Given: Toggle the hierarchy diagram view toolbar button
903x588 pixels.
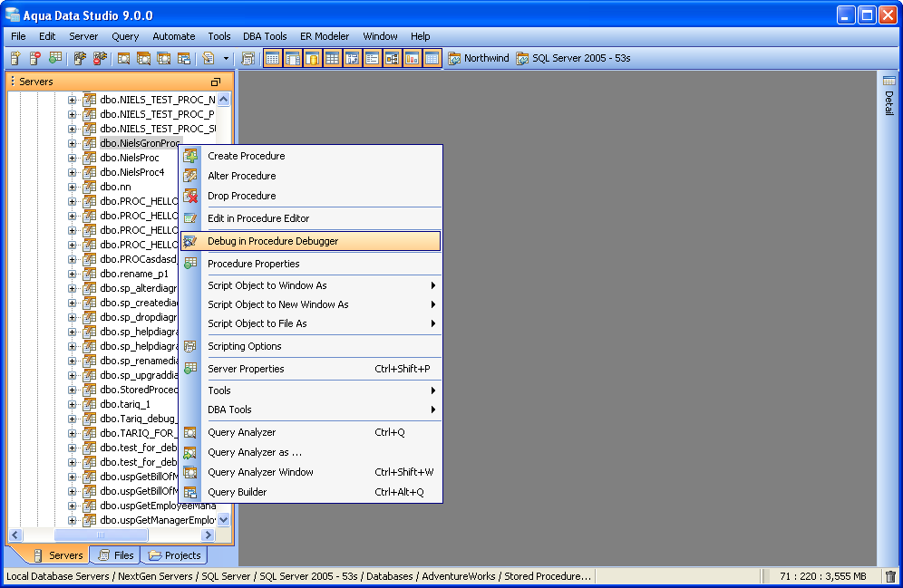Looking at the screenshot, I should coord(393,58).
